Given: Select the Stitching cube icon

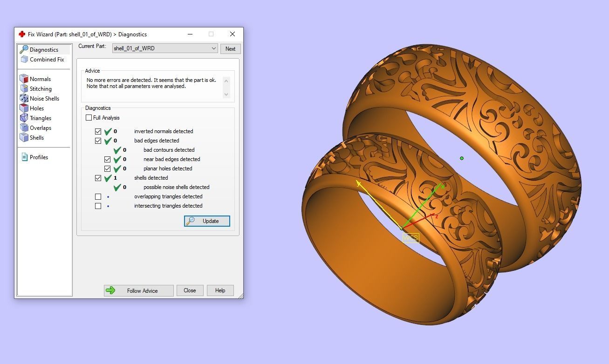Looking at the screenshot, I should click(24, 88).
